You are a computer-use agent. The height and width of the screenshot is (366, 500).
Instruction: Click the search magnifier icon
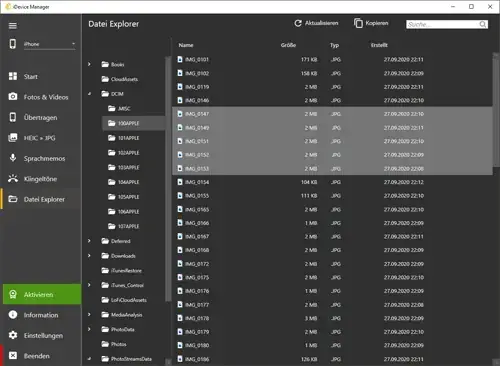(x=483, y=24)
